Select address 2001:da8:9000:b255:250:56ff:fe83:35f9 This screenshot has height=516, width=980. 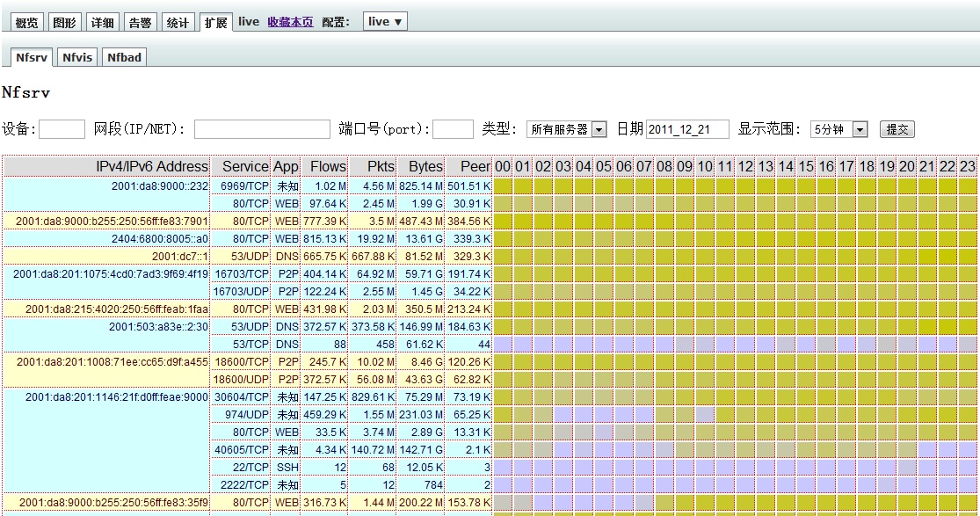pos(113,502)
